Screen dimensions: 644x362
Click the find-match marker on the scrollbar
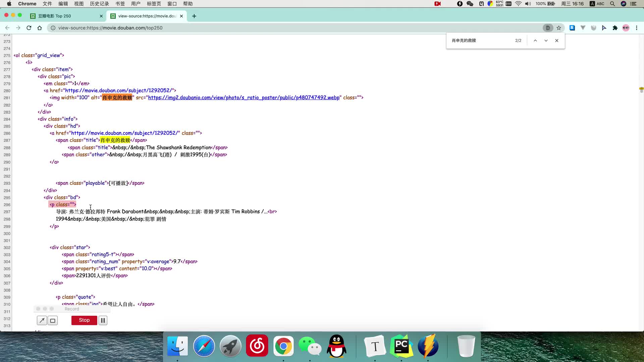[641, 89]
